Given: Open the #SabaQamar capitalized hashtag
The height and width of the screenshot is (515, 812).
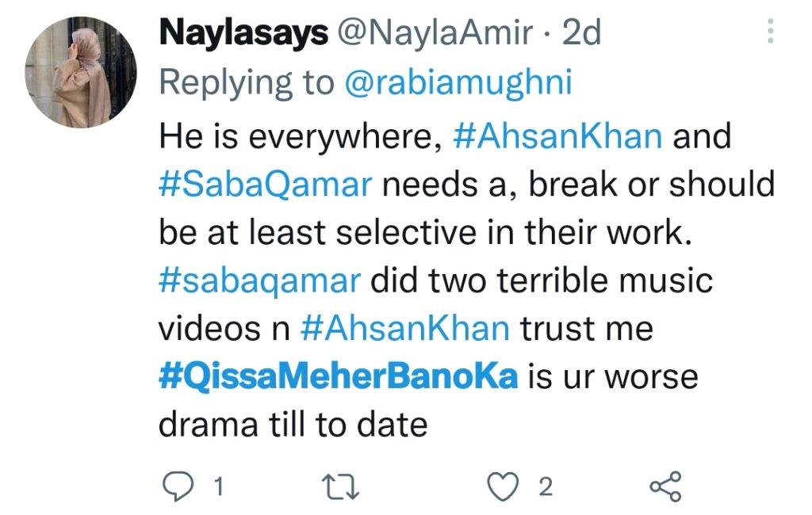Looking at the screenshot, I should click(x=266, y=185).
